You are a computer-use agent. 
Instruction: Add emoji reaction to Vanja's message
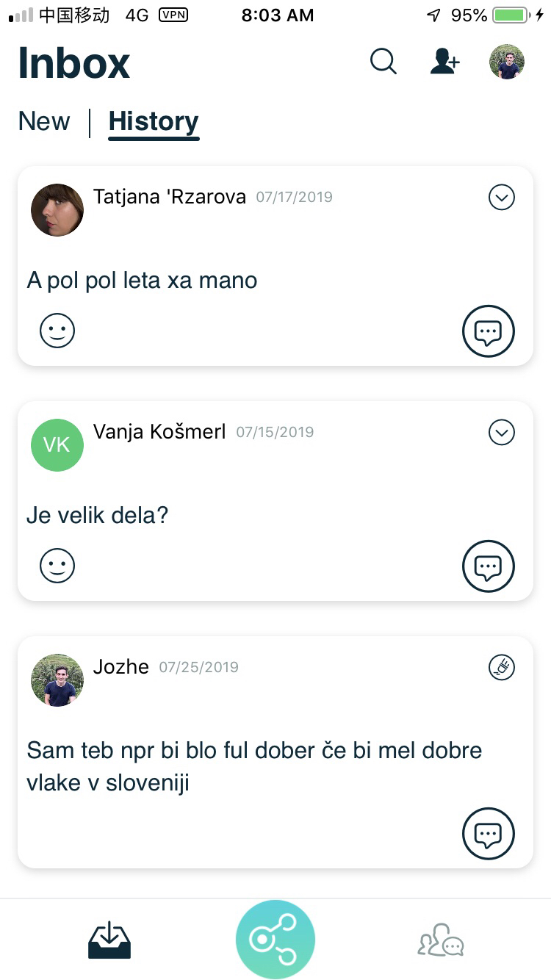click(x=57, y=566)
